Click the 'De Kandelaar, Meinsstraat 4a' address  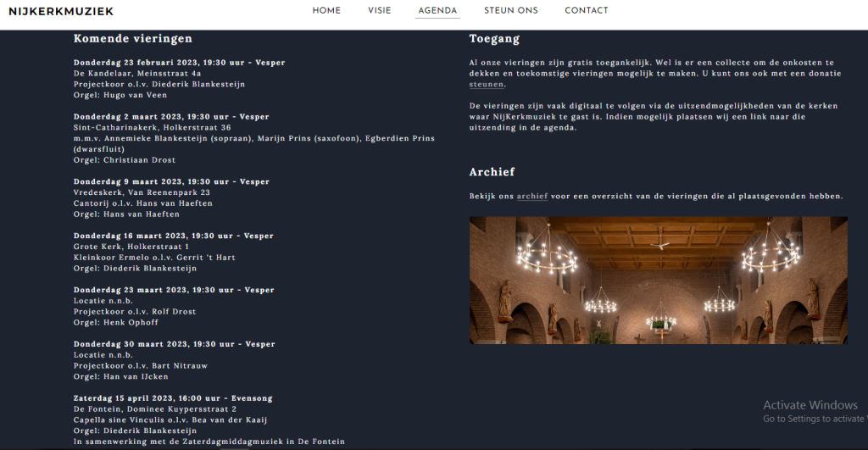[x=137, y=74]
